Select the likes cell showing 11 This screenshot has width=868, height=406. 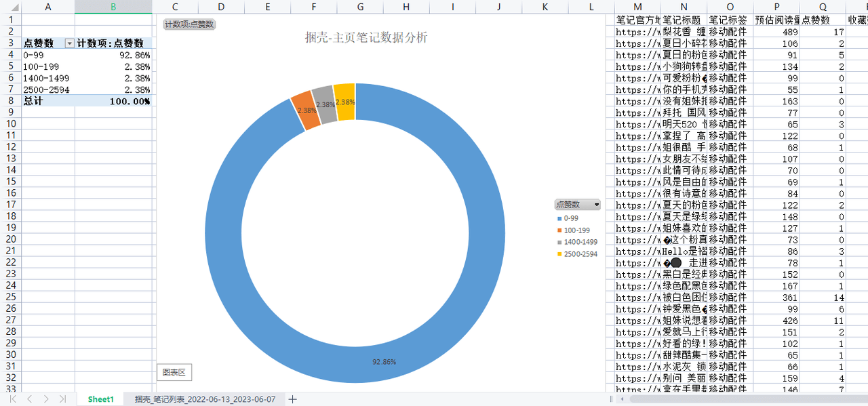823,320
